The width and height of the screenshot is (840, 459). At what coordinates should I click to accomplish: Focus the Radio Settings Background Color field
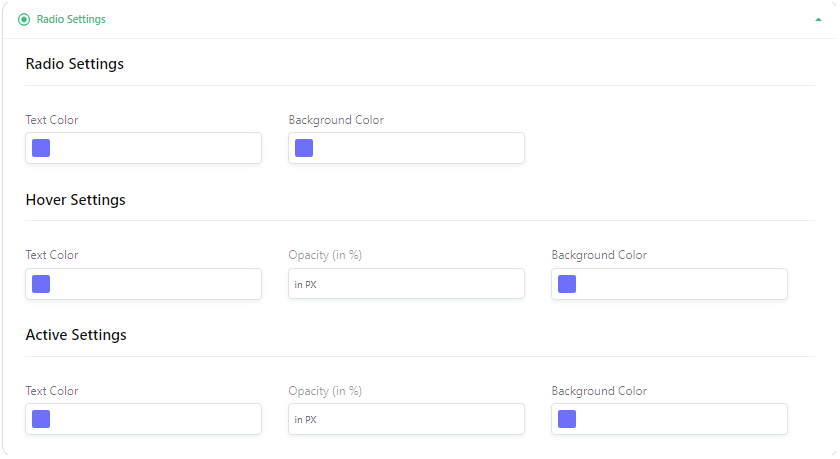(406, 148)
